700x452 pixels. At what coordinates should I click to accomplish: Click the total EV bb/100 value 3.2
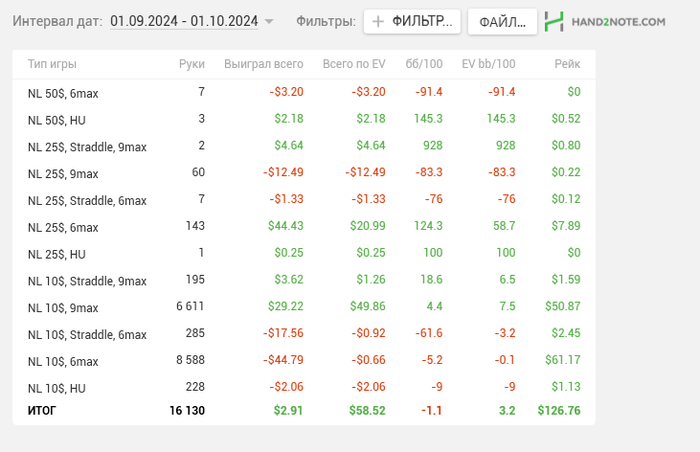pyautogui.click(x=507, y=410)
